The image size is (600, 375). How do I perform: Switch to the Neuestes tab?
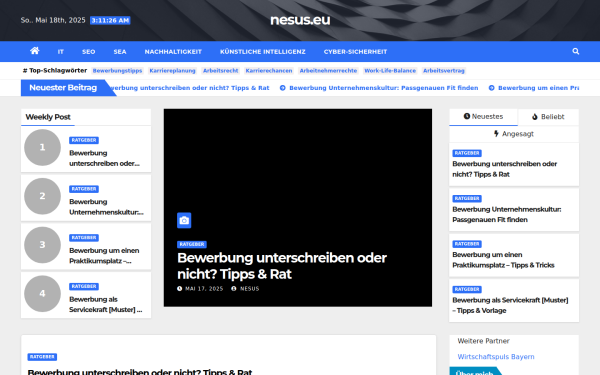[483, 117]
